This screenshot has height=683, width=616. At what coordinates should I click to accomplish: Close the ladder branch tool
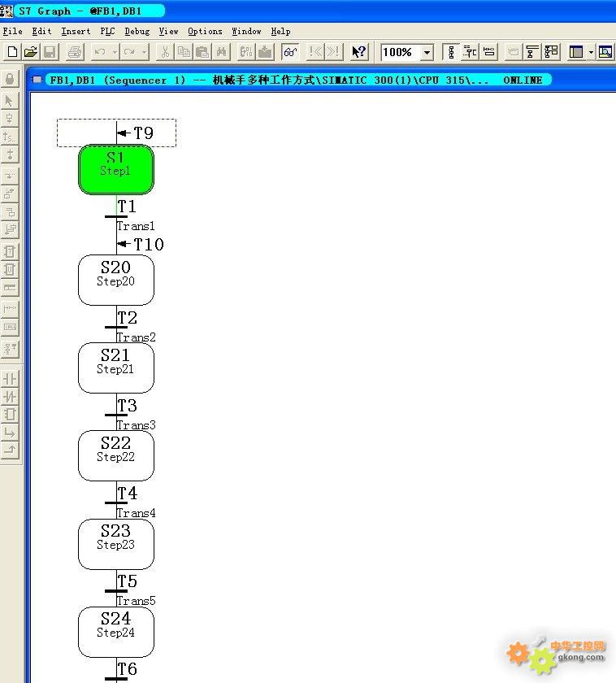10,450
